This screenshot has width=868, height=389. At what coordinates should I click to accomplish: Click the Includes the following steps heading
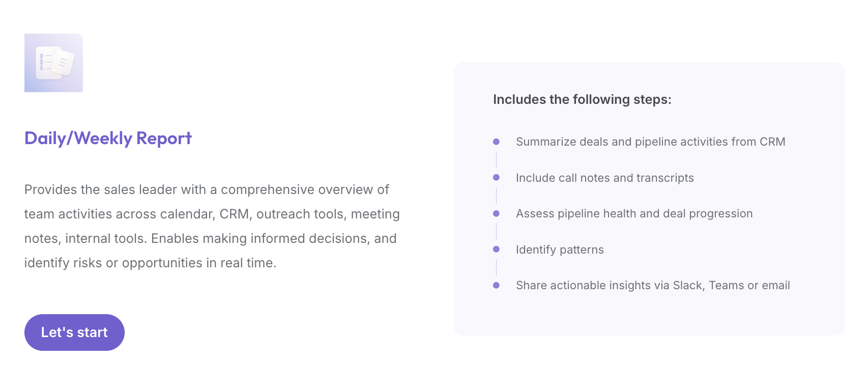pos(582,99)
